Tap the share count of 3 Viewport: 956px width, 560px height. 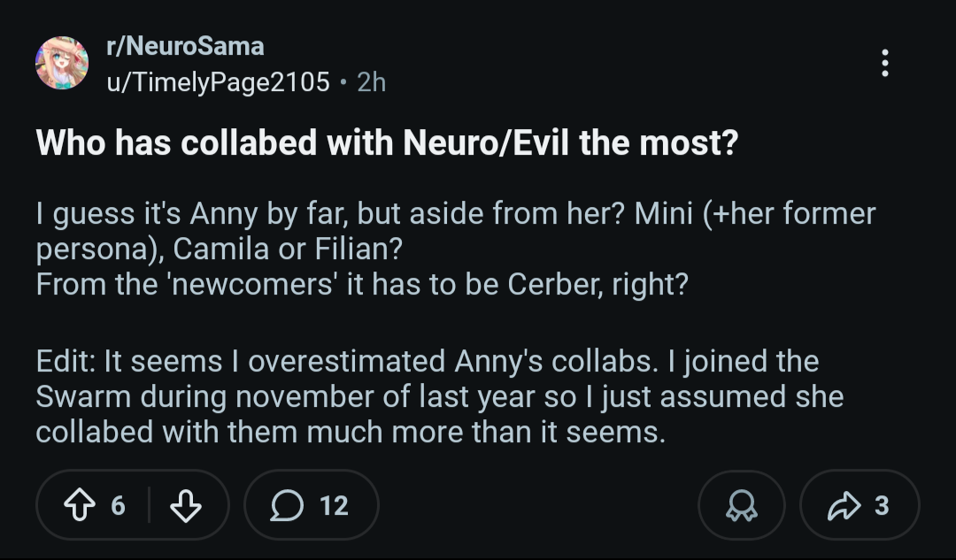pos(881,505)
